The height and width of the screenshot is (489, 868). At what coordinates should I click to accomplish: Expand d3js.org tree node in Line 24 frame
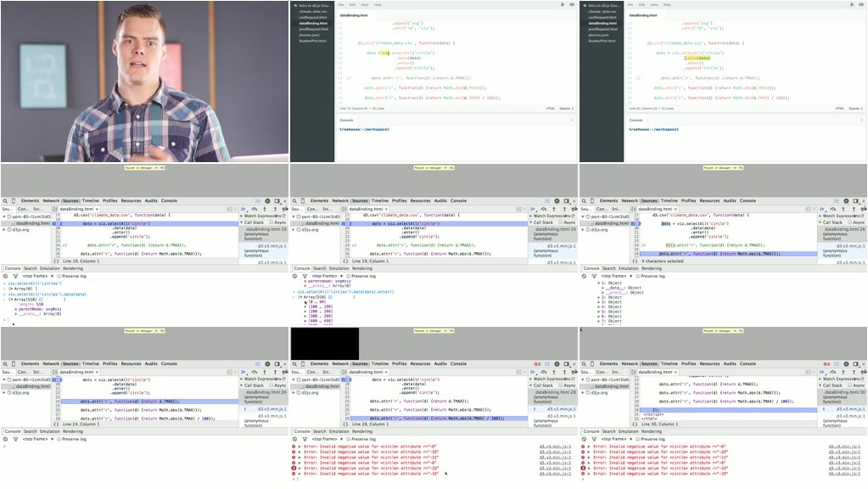pyautogui.click(x=4, y=392)
